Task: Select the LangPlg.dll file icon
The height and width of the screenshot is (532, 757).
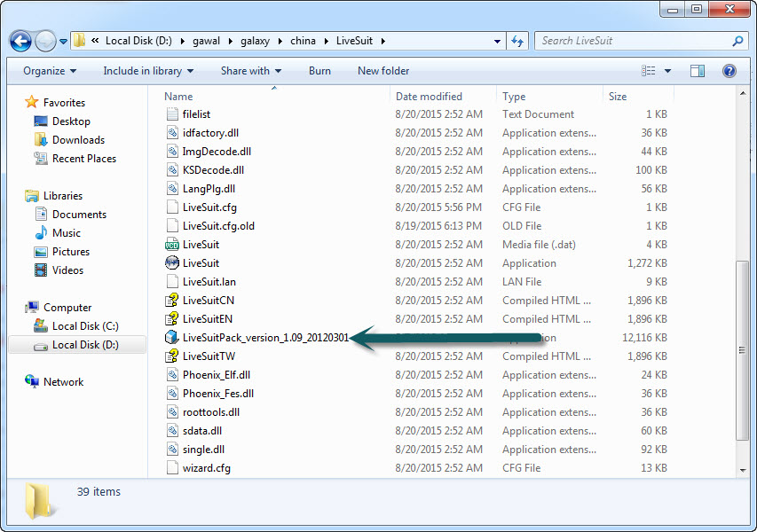Action: [x=172, y=189]
